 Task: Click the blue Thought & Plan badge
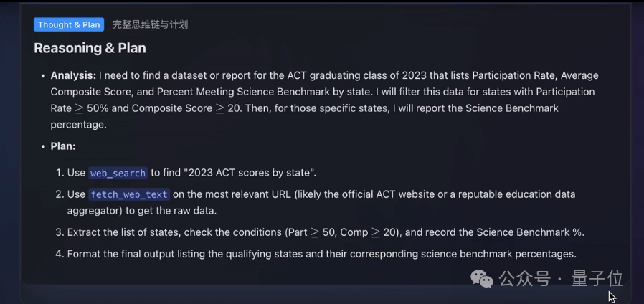click(x=69, y=24)
